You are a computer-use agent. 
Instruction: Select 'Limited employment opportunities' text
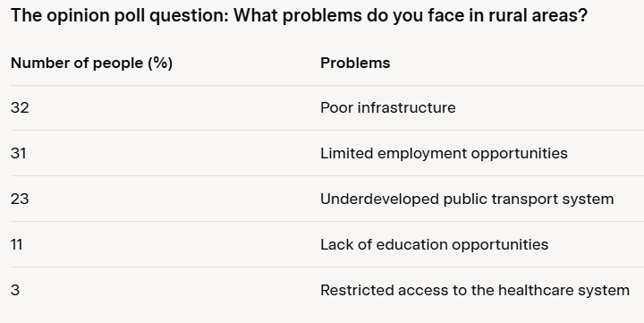click(444, 153)
